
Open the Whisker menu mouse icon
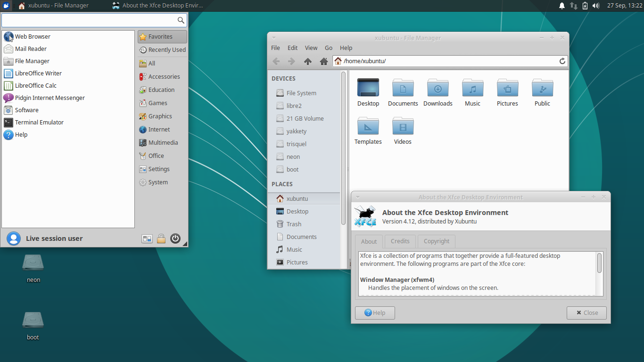(x=7, y=6)
